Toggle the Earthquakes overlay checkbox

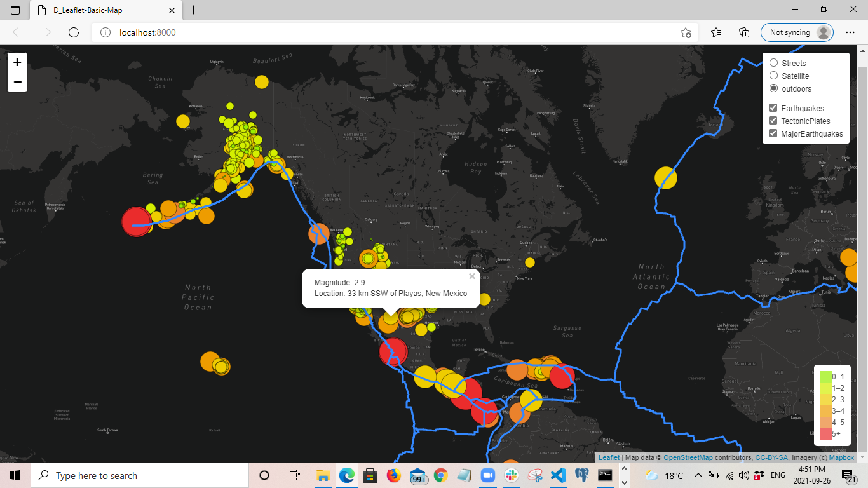(773, 108)
